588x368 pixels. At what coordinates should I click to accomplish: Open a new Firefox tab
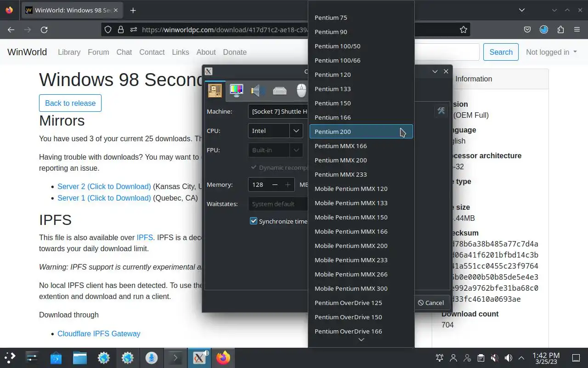click(x=133, y=10)
